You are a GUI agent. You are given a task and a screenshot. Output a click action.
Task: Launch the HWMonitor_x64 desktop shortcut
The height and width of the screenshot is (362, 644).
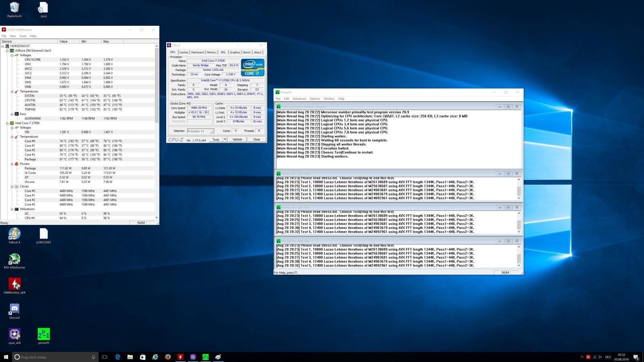point(14,286)
